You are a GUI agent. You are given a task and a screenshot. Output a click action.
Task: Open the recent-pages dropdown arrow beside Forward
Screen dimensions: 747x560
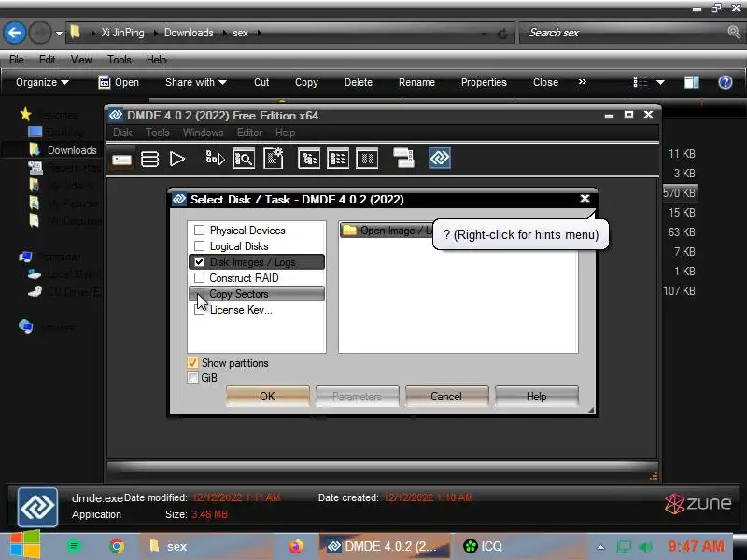point(59,34)
